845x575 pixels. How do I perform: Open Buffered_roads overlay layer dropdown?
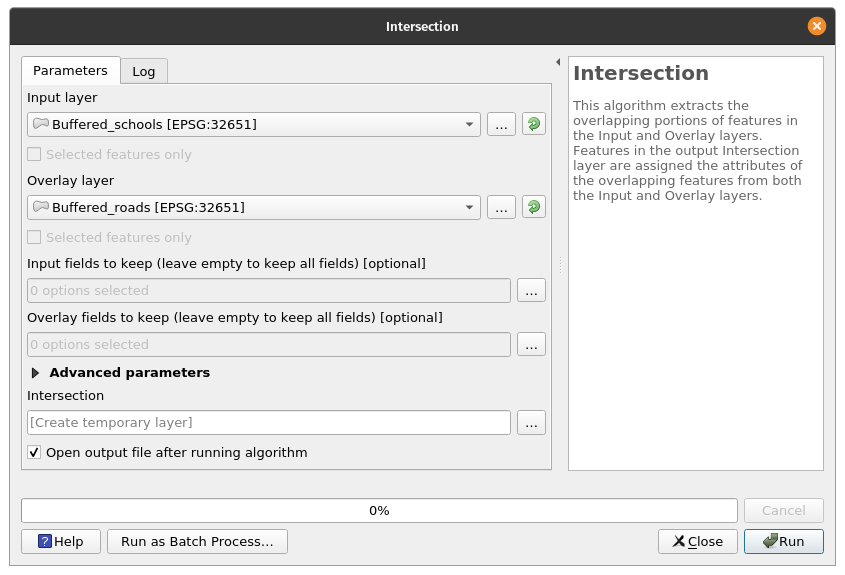pos(254,207)
